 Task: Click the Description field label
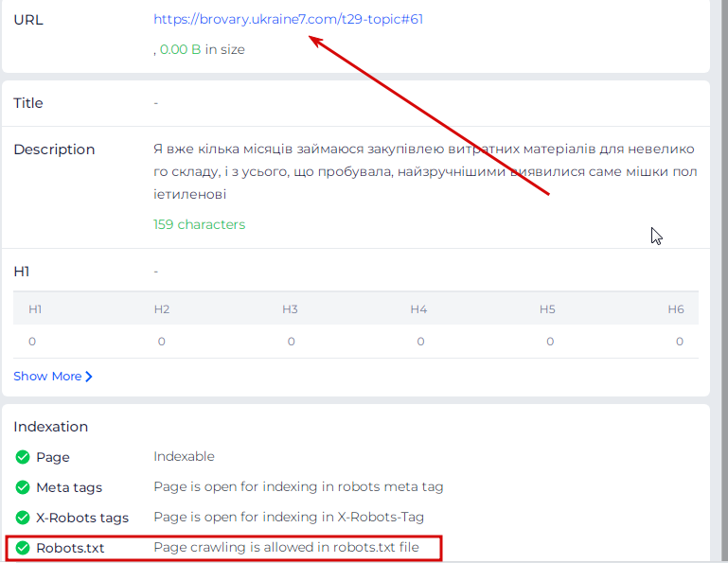(x=54, y=150)
